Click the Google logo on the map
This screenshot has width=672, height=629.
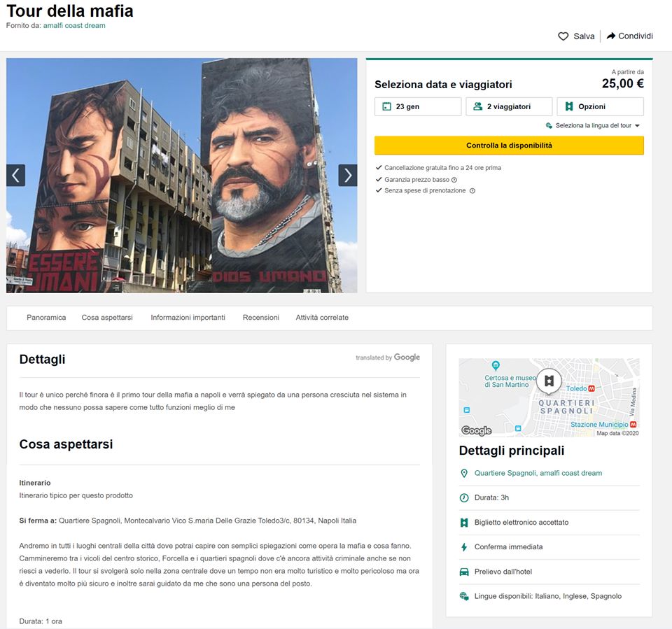(477, 430)
